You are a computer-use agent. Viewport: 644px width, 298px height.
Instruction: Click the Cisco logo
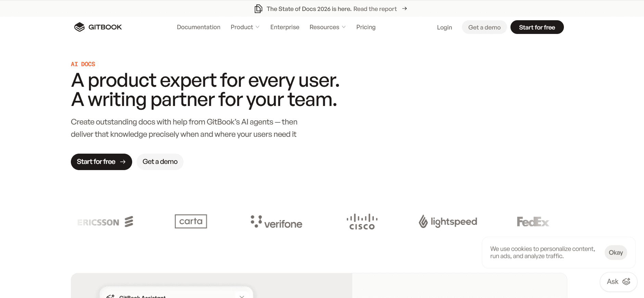[x=362, y=222]
